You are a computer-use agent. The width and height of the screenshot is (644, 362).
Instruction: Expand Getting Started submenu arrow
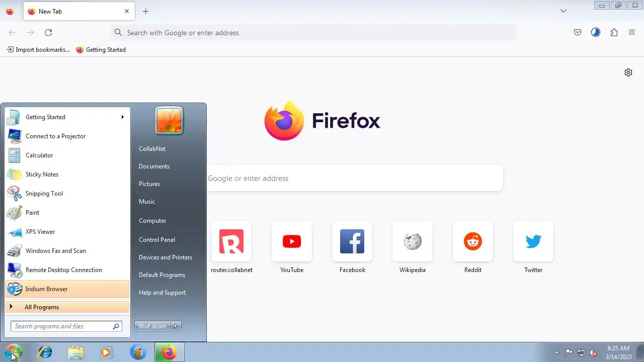pos(122,117)
